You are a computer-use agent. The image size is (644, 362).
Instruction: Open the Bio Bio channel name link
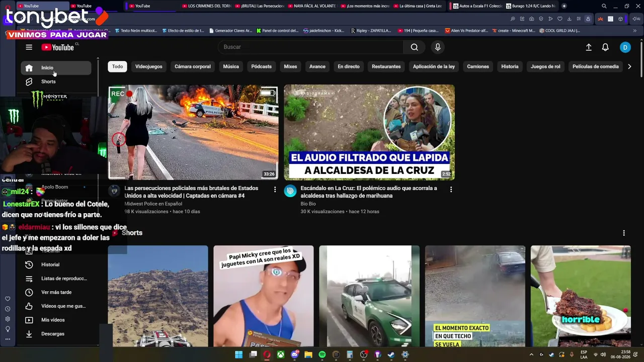308,204
